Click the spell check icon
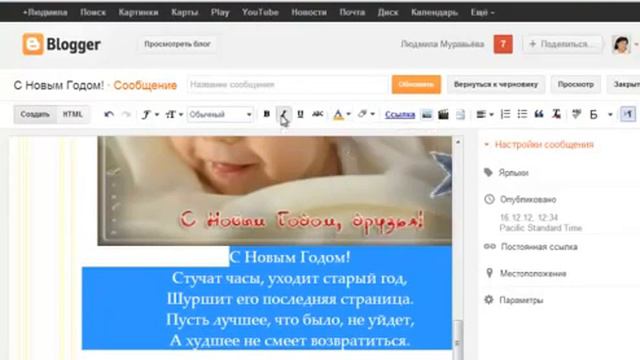 tap(576, 114)
